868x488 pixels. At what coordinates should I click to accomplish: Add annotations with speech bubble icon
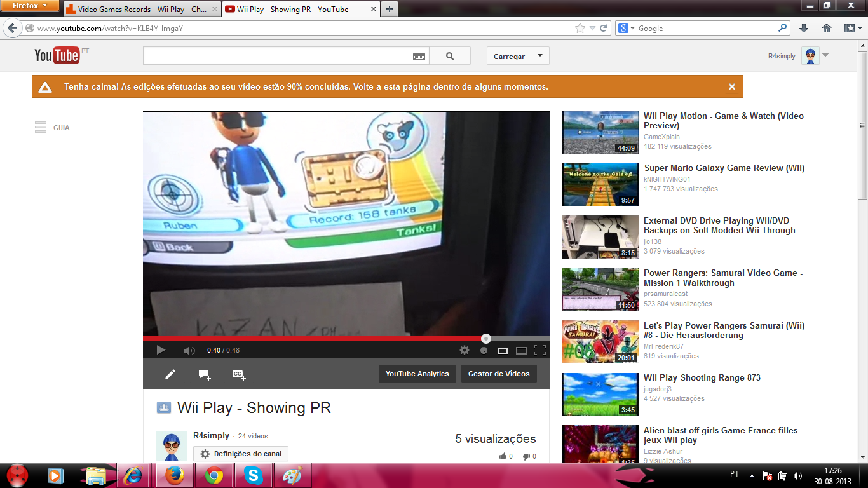click(x=204, y=374)
